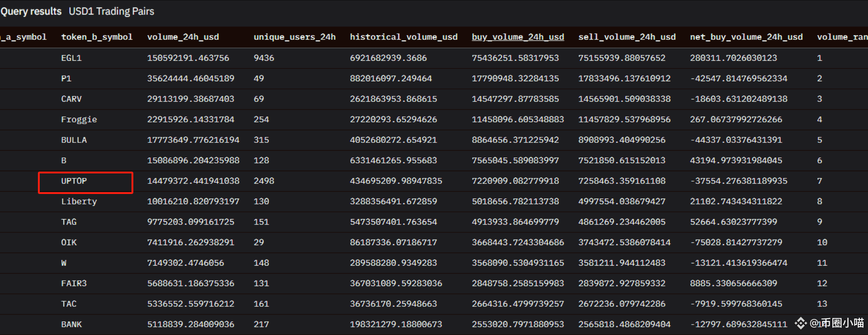This screenshot has height=335, width=868.
Task: Sort by historical_volume_usd column header
Action: click(404, 37)
